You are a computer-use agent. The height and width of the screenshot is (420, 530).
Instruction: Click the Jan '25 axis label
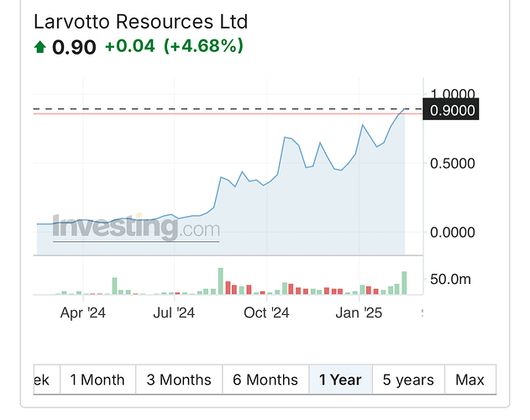pyautogui.click(x=359, y=312)
